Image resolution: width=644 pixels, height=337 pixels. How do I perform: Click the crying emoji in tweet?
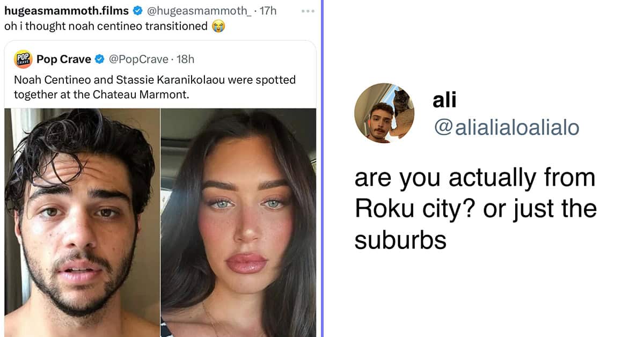218,26
